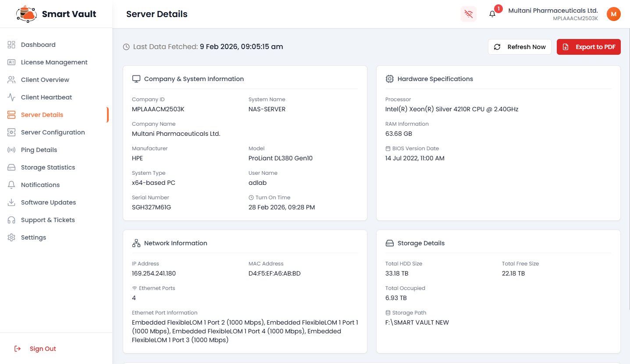Open the profile menu via the M avatar
The image size is (630, 364).
coord(613,14)
